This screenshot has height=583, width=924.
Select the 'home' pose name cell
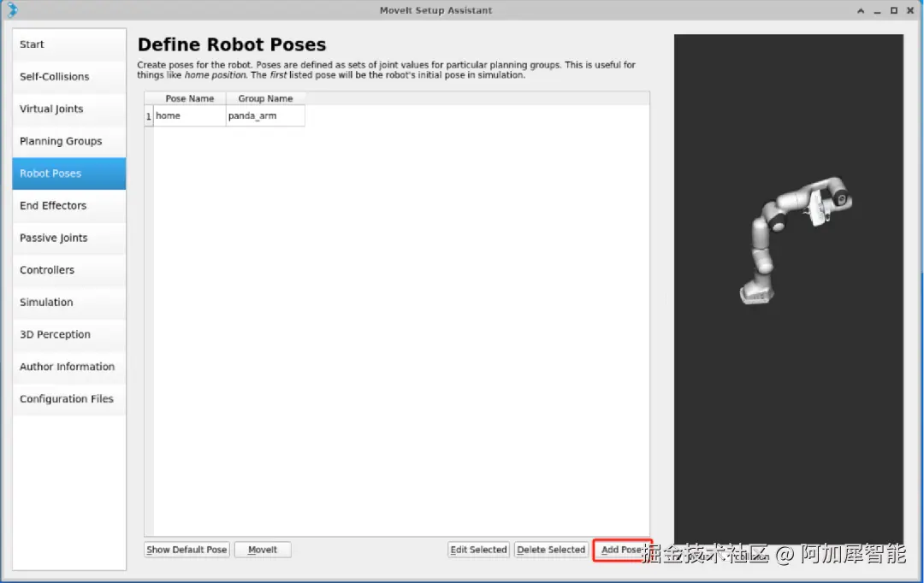(190, 116)
